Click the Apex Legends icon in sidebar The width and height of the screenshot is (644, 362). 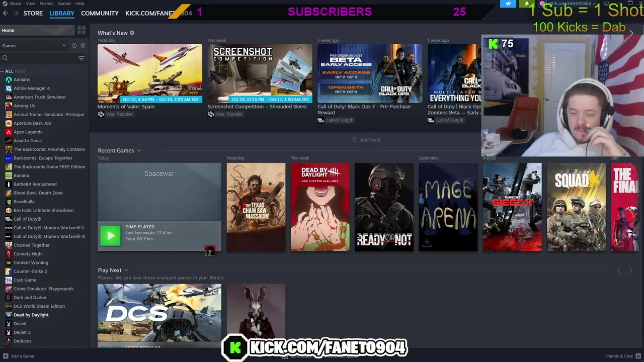(9, 132)
